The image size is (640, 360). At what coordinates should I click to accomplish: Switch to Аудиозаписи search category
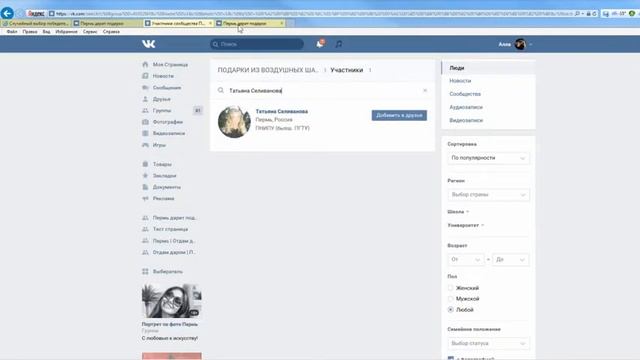pos(489,107)
